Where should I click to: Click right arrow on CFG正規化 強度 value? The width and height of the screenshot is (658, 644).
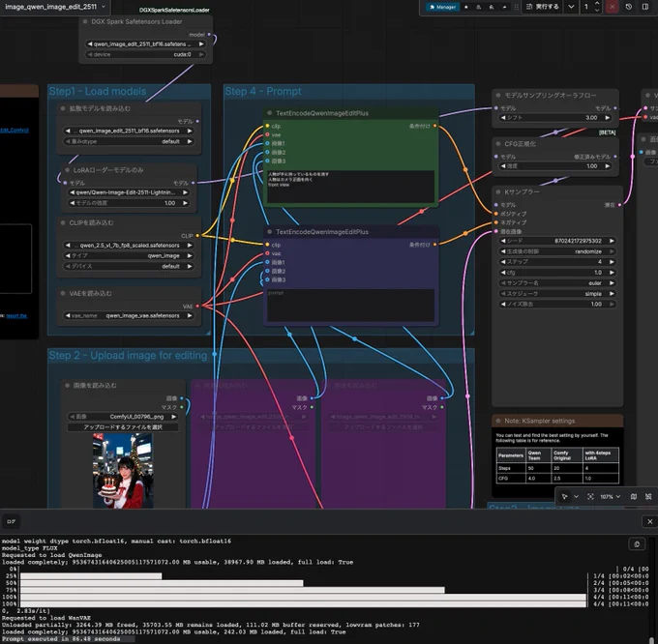[x=608, y=166]
